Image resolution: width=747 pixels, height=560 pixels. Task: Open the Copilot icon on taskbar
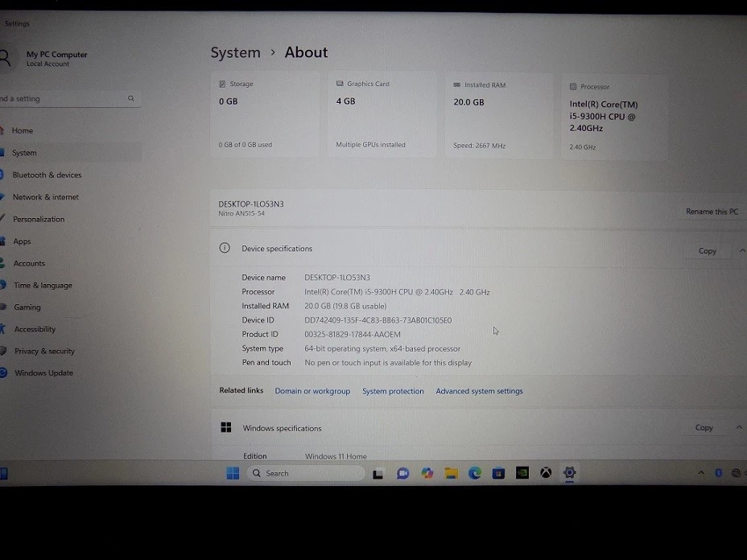coord(427,473)
